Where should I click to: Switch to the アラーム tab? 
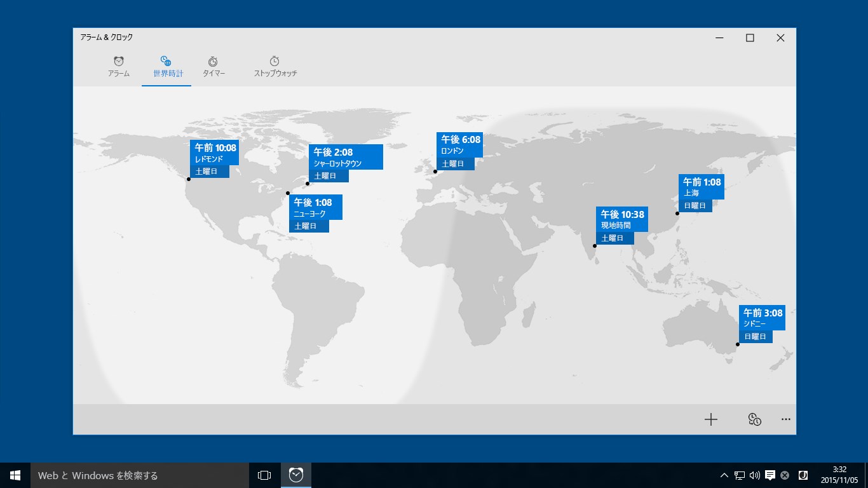coord(118,67)
